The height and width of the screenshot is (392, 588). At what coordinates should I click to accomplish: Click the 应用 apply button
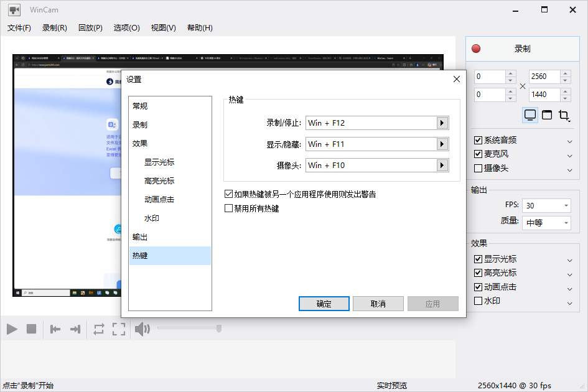(x=432, y=304)
